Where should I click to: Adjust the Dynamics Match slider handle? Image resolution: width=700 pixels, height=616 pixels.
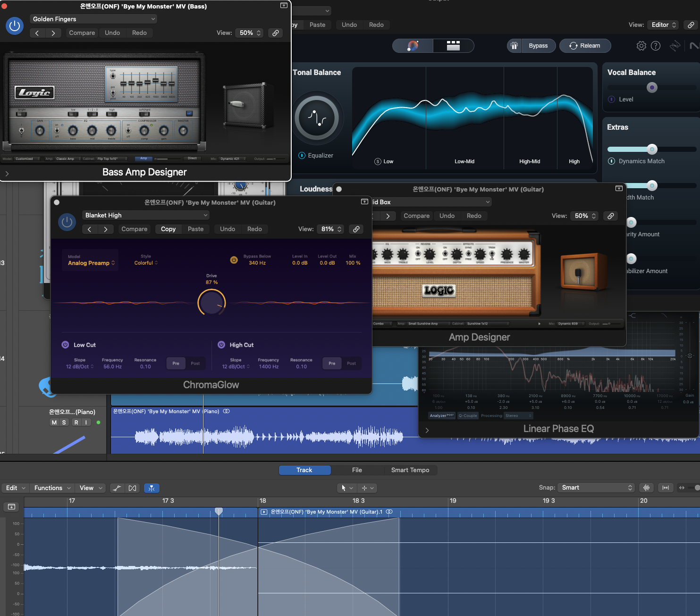point(652,150)
